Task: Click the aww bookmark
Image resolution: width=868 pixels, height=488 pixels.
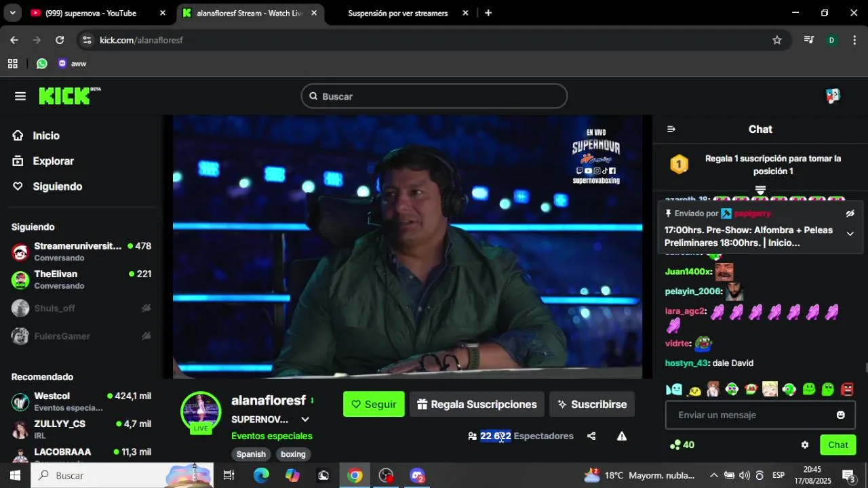Action: tap(72, 64)
